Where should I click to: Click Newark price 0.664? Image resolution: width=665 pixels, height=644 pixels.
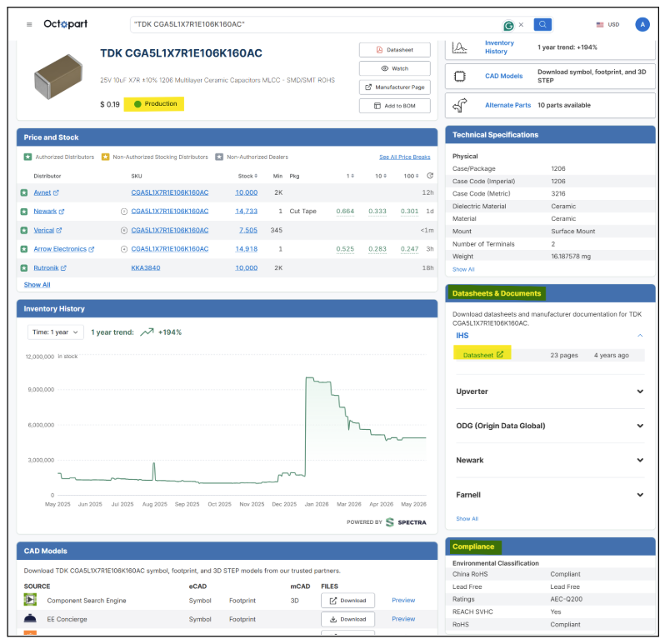pyautogui.click(x=345, y=211)
